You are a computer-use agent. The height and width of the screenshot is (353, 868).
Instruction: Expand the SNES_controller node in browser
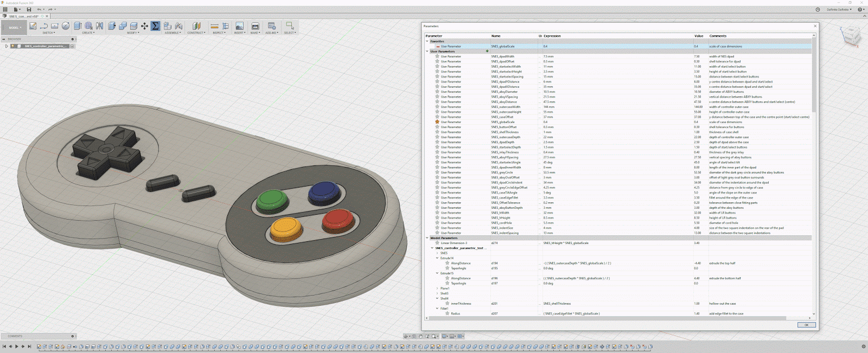tap(7, 46)
